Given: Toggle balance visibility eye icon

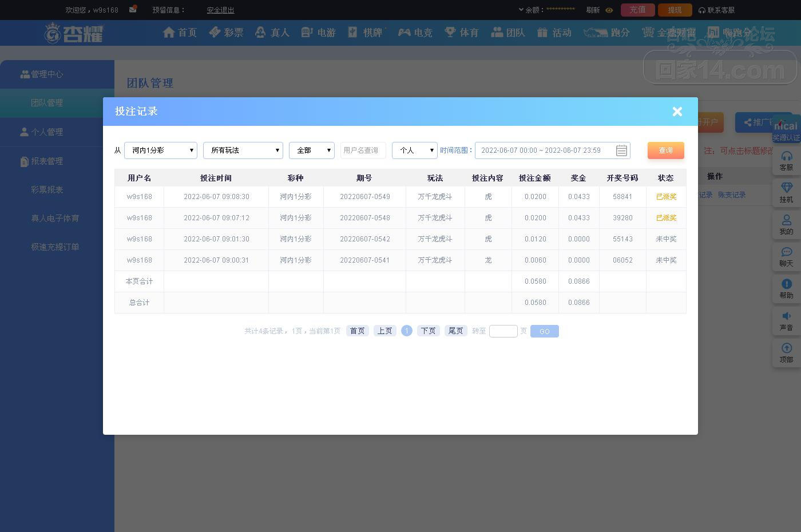Looking at the screenshot, I should [609, 10].
